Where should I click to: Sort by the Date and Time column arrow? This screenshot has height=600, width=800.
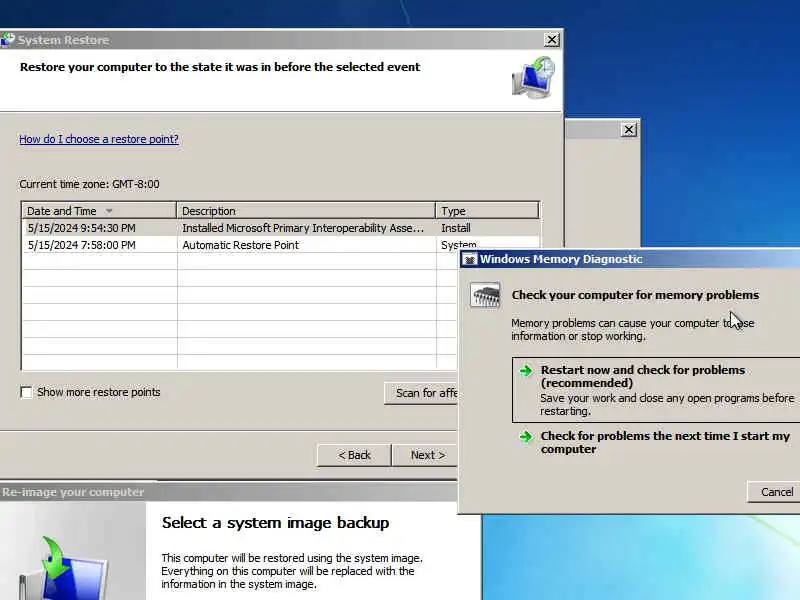(109, 211)
